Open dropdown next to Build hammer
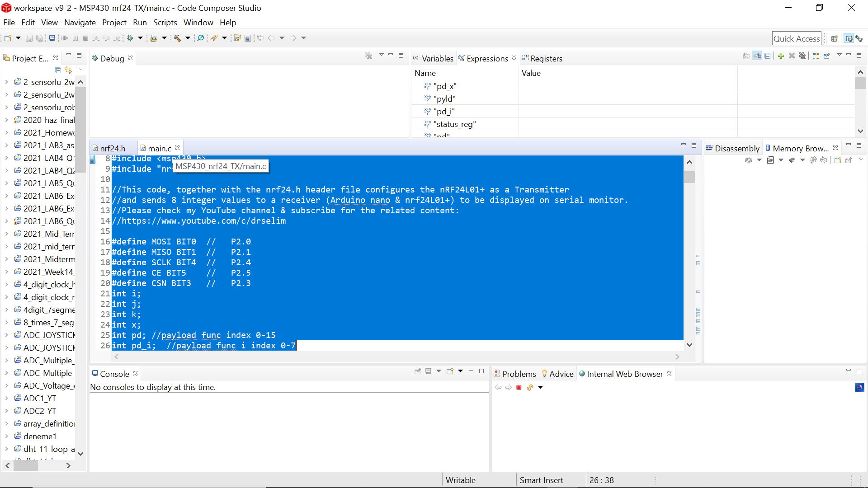Screen dimensions: 868x488 pos(188,38)
